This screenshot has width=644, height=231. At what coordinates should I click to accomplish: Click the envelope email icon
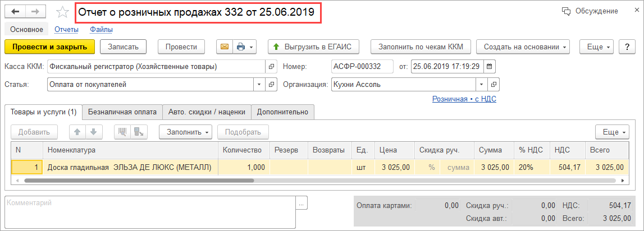tap(225, 47)
